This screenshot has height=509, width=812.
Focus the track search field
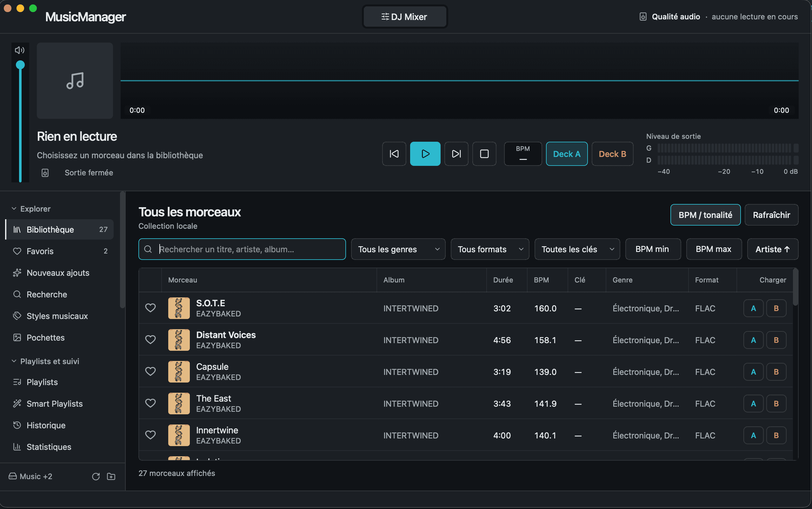pyautogui.click(x=242, y=249)
